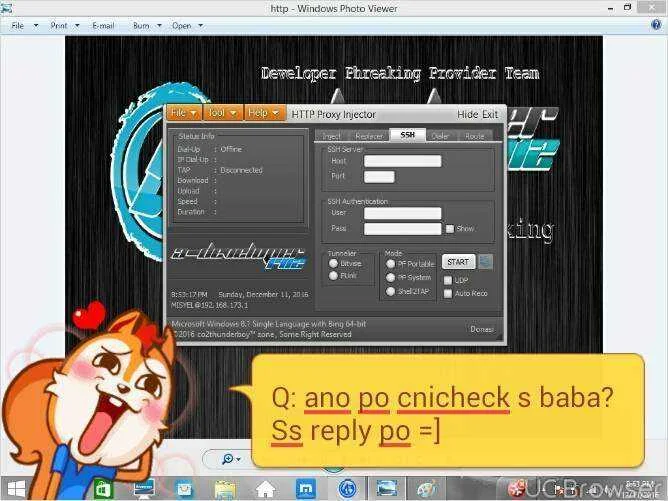Open the Mail taskbar icon

tap(184, 489)
